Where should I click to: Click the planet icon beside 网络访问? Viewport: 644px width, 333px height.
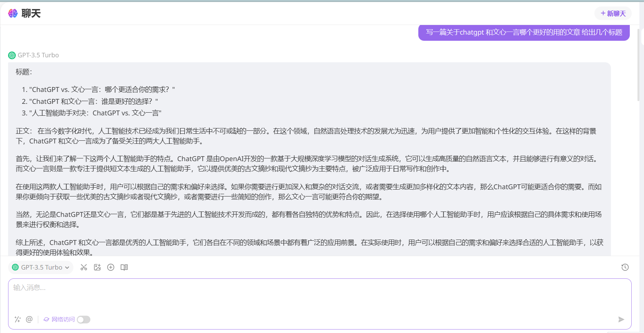[46, 319]
